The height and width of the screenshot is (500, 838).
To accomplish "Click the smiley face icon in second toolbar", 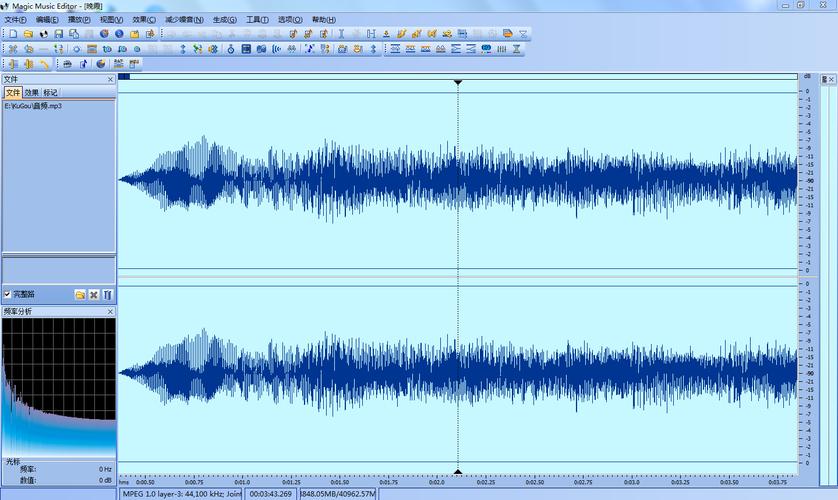I will click(358, 49).
